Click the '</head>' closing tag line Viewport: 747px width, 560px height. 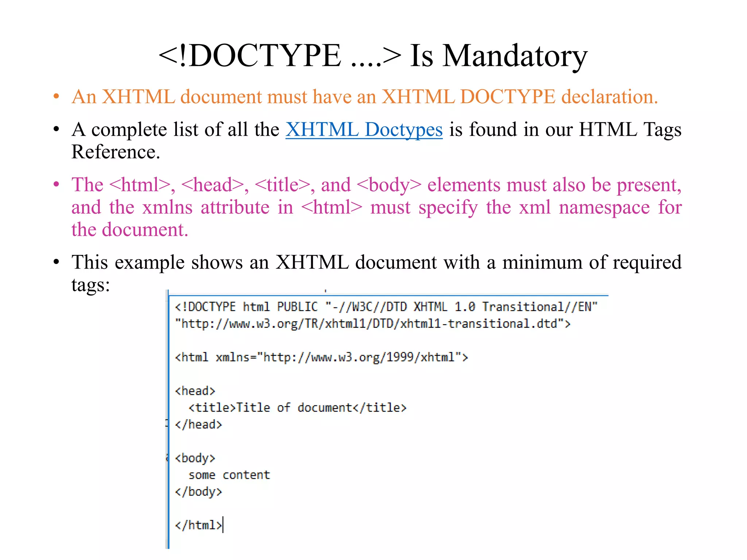coord(198,424)
